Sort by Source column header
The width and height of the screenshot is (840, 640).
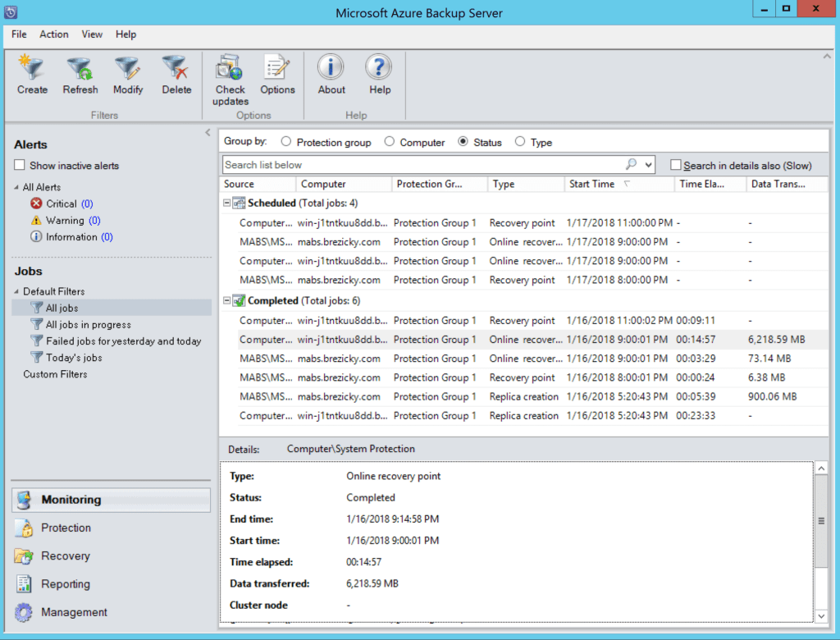coord(258,184)
